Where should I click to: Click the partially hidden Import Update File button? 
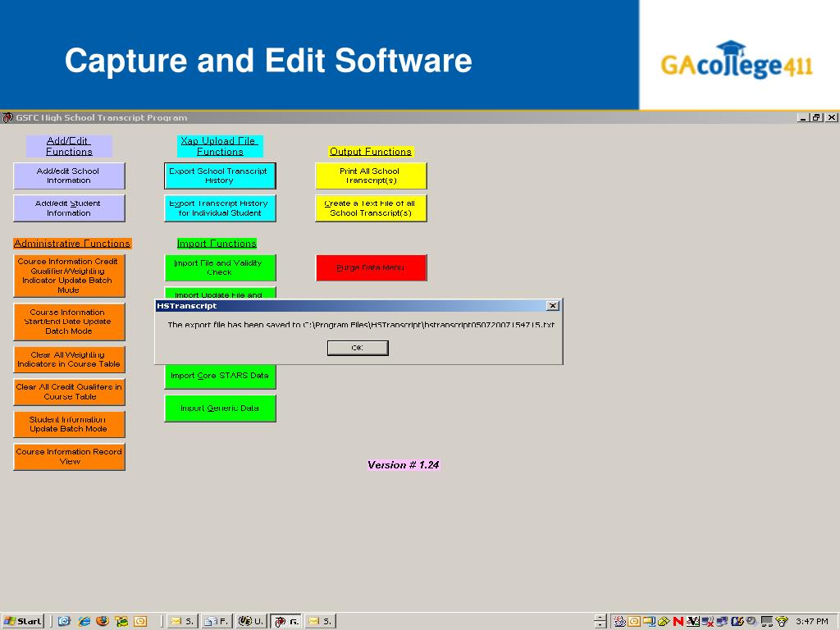pyautogui.click(x=220, y=294)
